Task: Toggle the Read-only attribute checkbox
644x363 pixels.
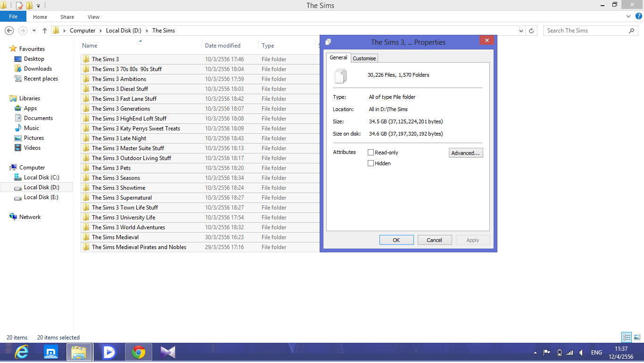Action: [371, 153]
